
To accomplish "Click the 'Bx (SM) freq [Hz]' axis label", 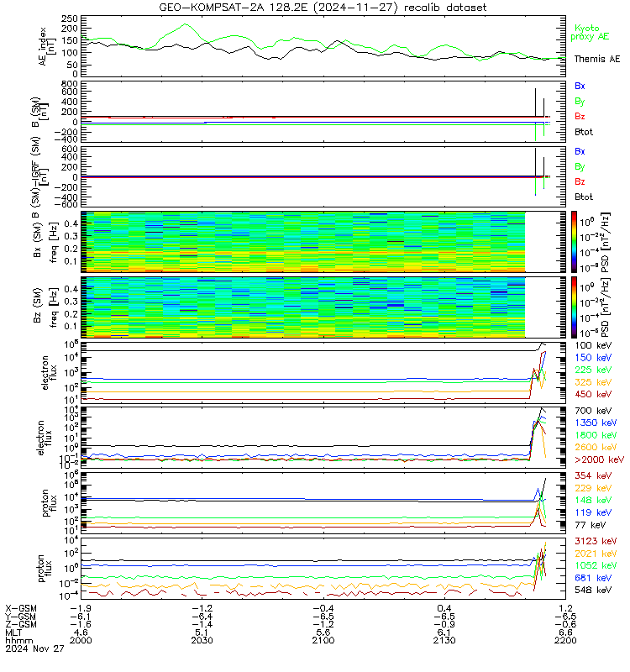I will pyautogui.click(x=45, y=241).
